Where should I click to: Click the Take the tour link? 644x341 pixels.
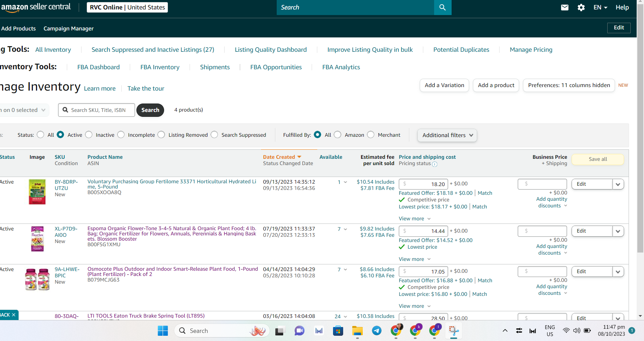click(146, 88)
